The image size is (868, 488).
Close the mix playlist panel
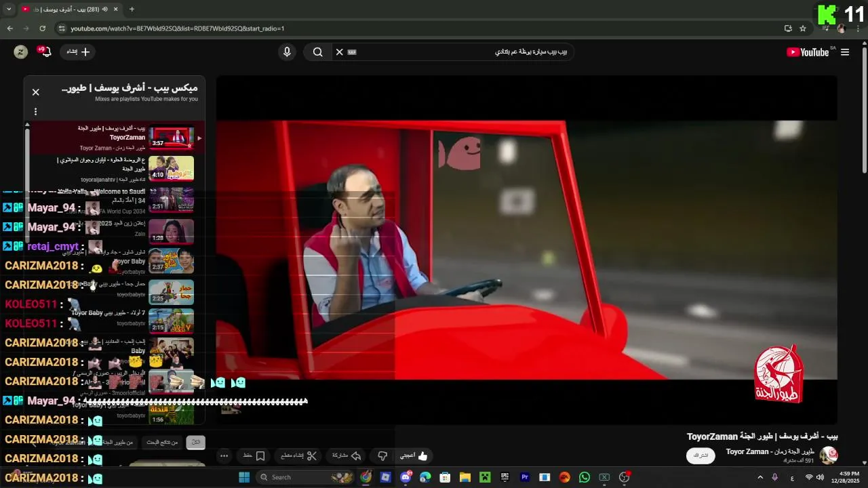[x=36, y=92]
